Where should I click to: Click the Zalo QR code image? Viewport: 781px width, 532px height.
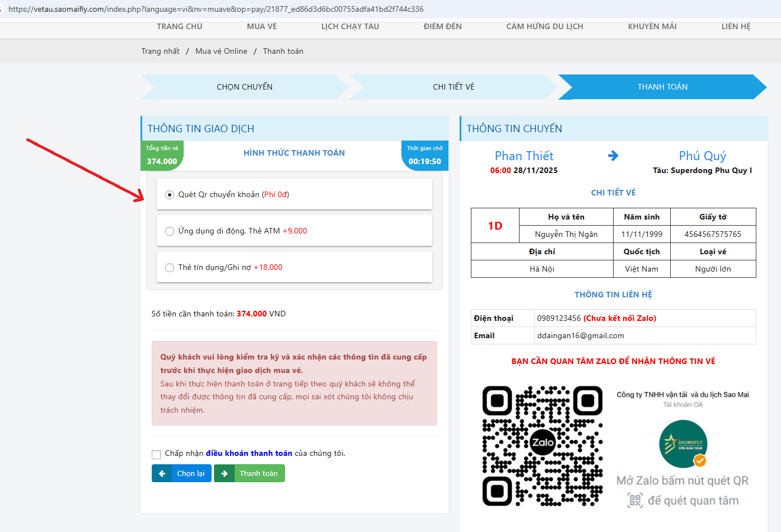(x=542, y=446)
